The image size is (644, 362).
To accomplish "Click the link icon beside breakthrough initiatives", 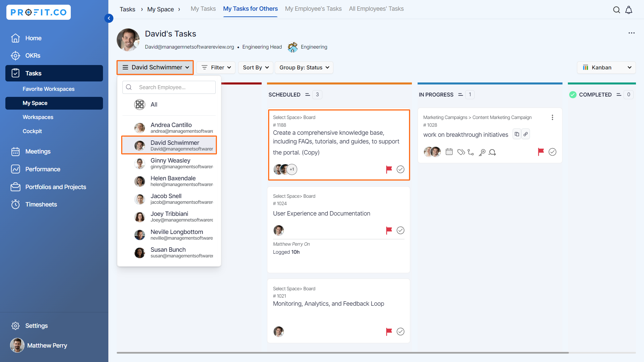I will pos(526,134).
